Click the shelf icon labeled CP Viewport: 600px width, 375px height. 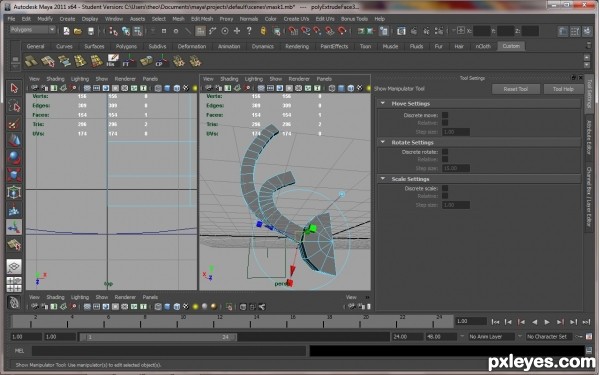[161, 61]
